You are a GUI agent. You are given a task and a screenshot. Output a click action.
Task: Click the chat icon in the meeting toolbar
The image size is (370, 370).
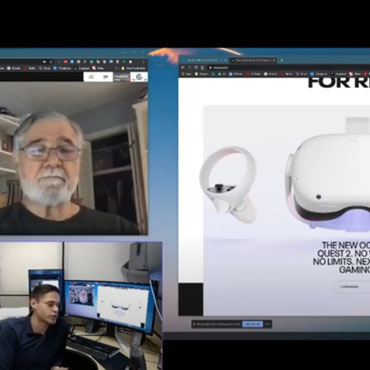(x=105, y=77)
